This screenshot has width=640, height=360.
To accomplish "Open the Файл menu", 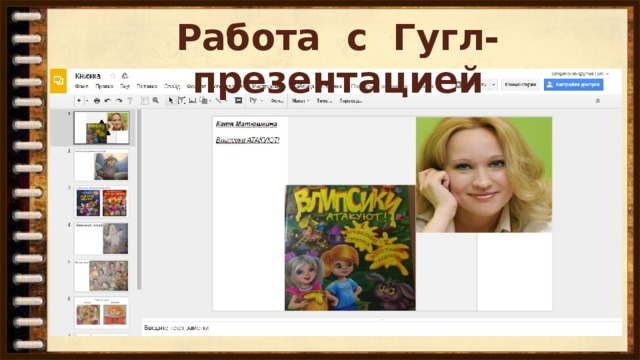I will [82, 86].
